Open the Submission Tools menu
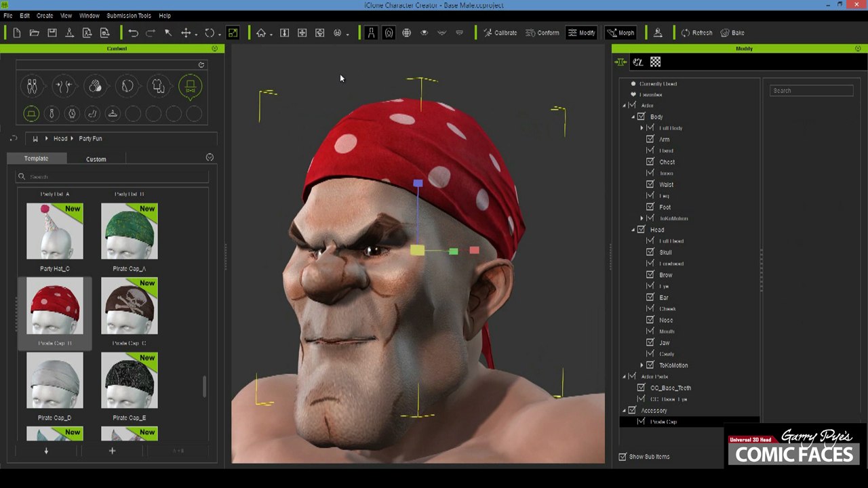 click(x=129, y=16)
